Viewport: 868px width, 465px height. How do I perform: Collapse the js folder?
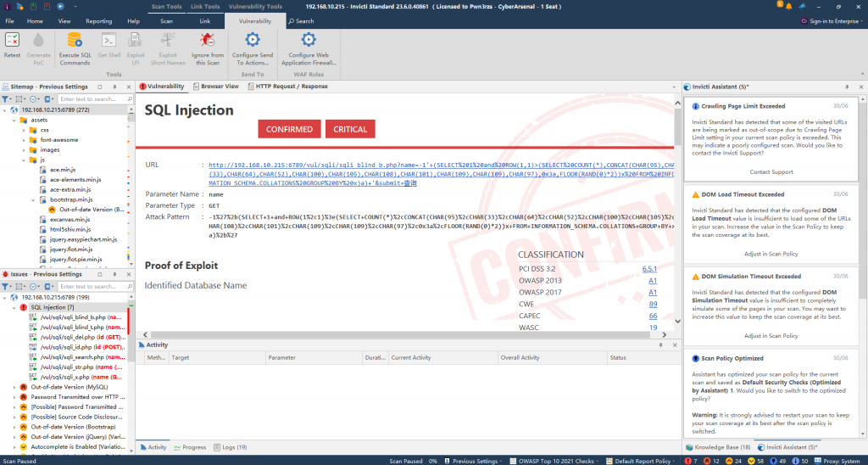pyautogui.click(x=24, y=160)
